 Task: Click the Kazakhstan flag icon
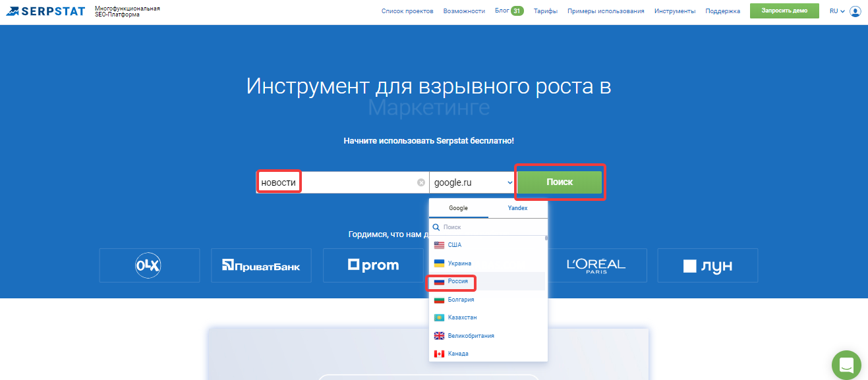tap(439, 317)
